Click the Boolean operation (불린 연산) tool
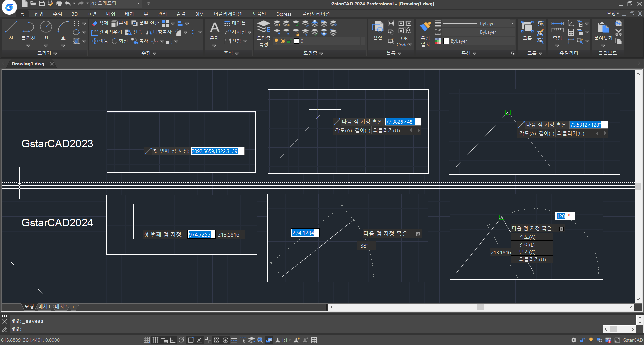 (145, 23)
